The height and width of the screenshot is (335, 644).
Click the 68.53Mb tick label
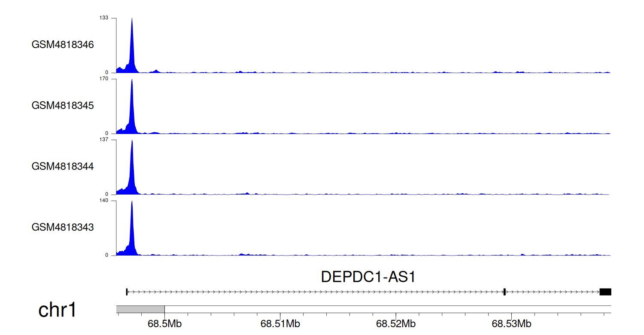coord(512,323)
